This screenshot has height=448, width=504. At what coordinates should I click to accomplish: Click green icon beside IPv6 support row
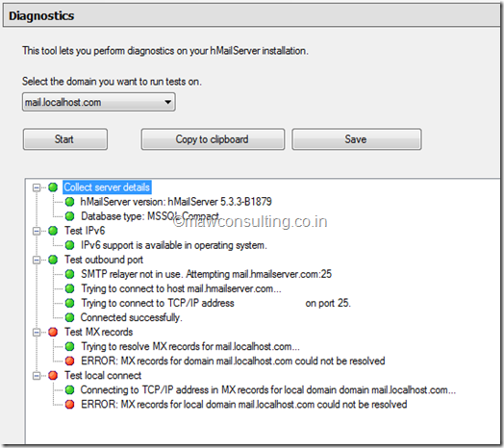pos(69,245)
